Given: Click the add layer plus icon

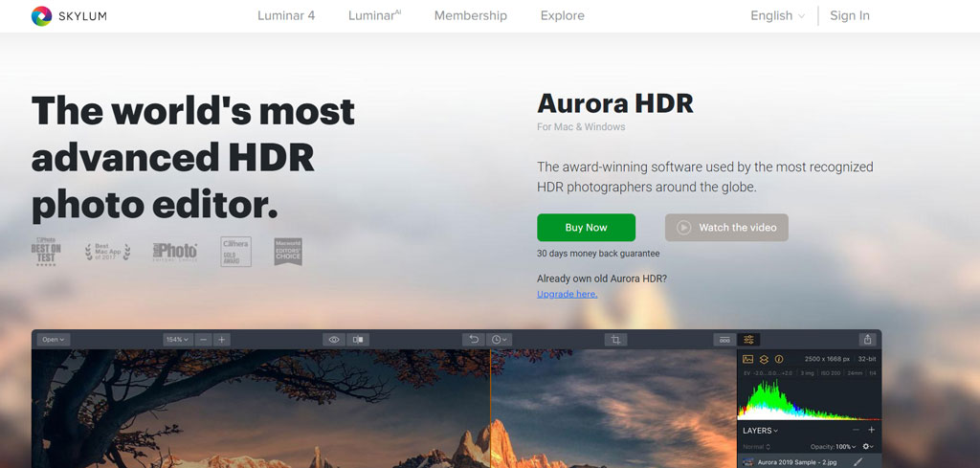Looking at the screenshot, I should (x=871, y=430).
